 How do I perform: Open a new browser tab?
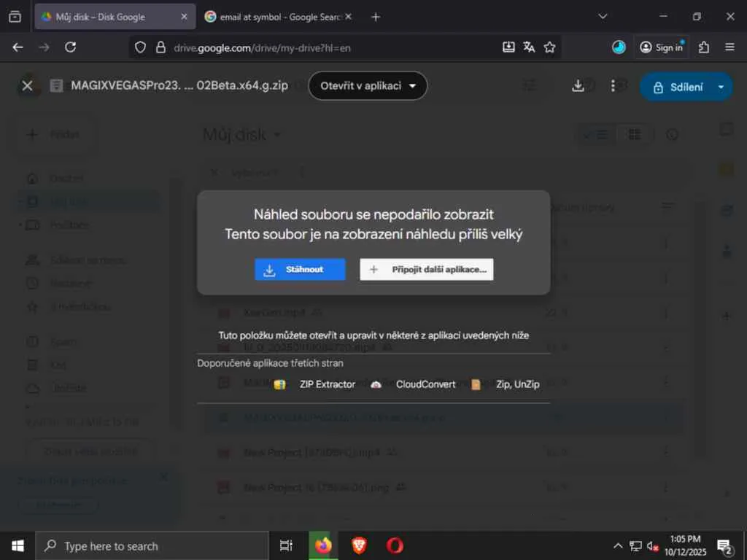tap(376, 17)
